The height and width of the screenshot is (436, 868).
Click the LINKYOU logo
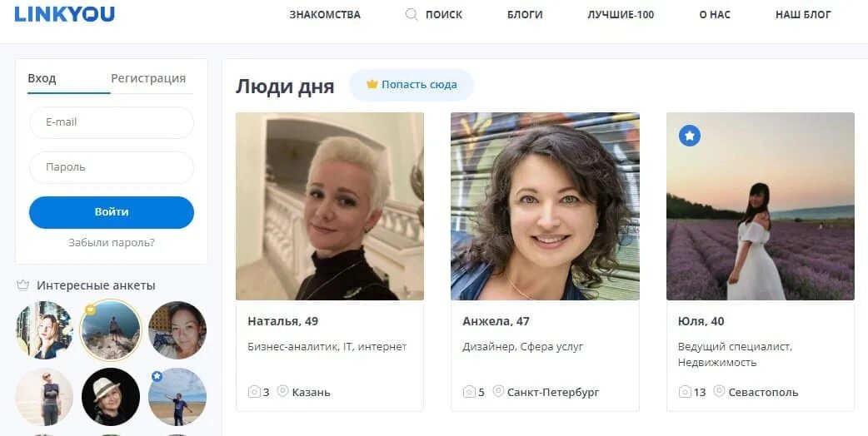pos(64,13)
